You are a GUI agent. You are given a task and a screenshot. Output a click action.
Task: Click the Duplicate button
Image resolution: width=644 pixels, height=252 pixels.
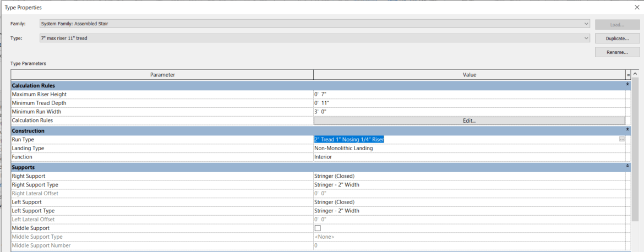tap(617, 39)
